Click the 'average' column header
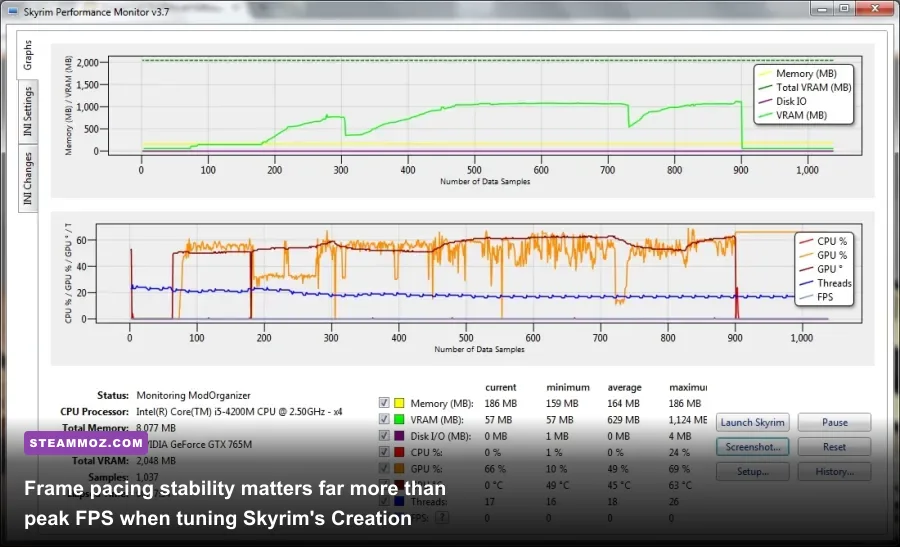Viewport: 900px width, 547px height. pos(624,387)
